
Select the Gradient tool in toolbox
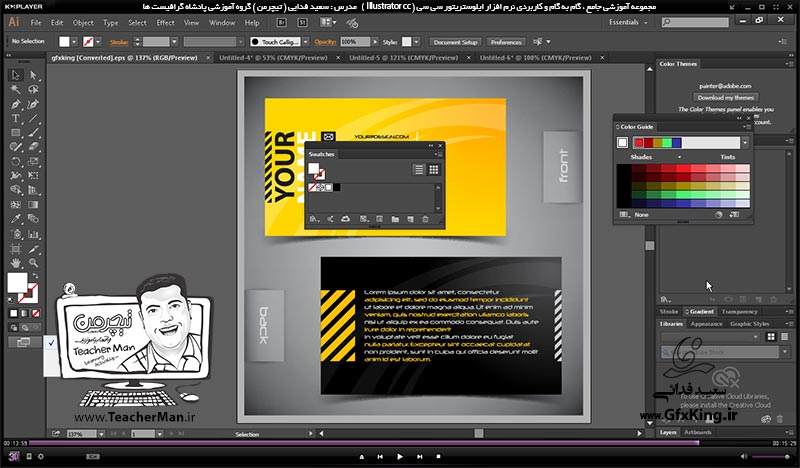(33, 205)
